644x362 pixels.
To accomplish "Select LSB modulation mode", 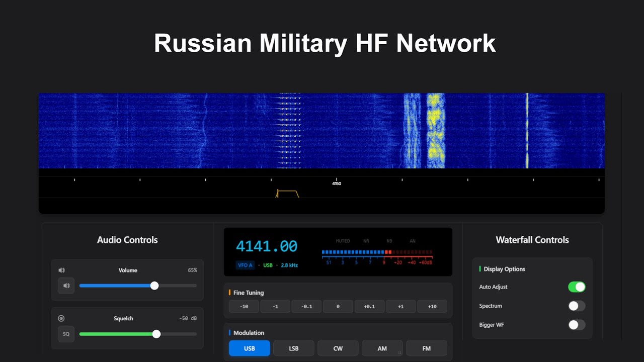I will point(294,348).
